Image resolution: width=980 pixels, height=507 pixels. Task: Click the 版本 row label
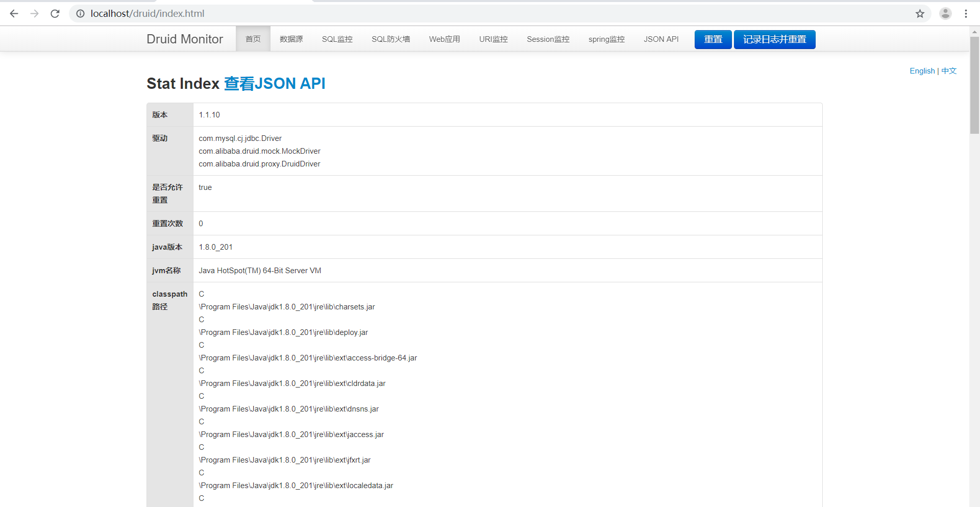[x=160, y=115]
